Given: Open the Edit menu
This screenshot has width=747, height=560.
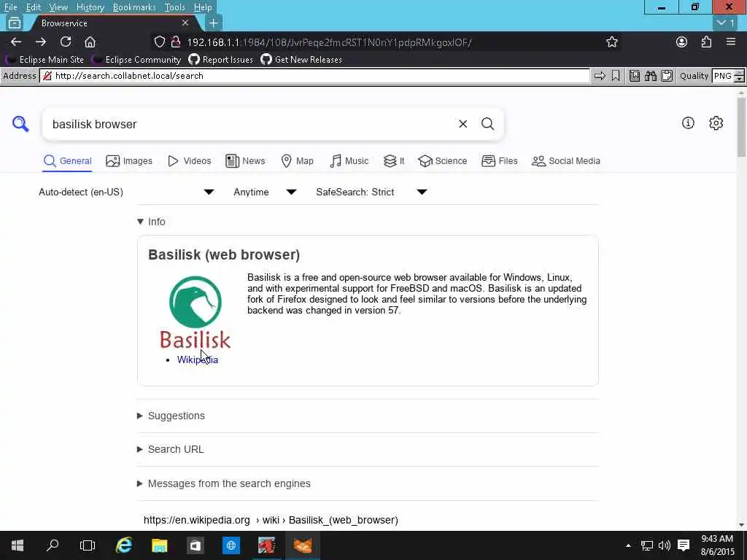Looking at the screenshot, I should click(33, 7).
